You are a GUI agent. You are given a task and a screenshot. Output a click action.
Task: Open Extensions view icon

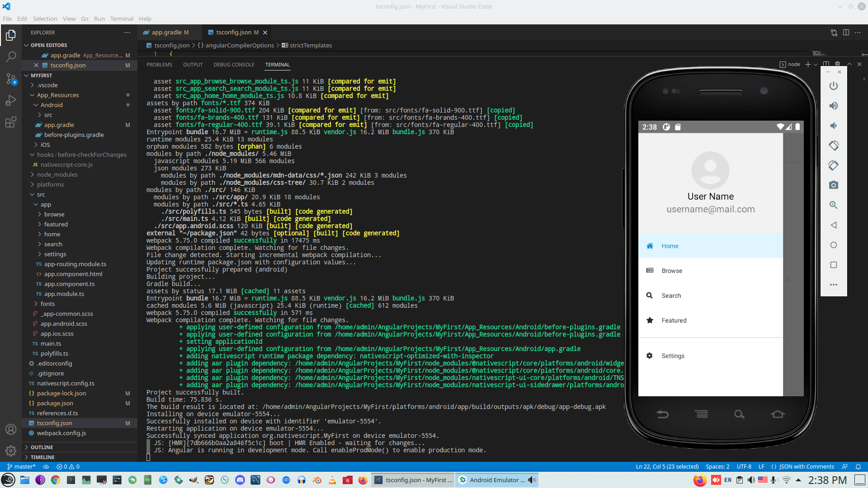coord(11,122)
